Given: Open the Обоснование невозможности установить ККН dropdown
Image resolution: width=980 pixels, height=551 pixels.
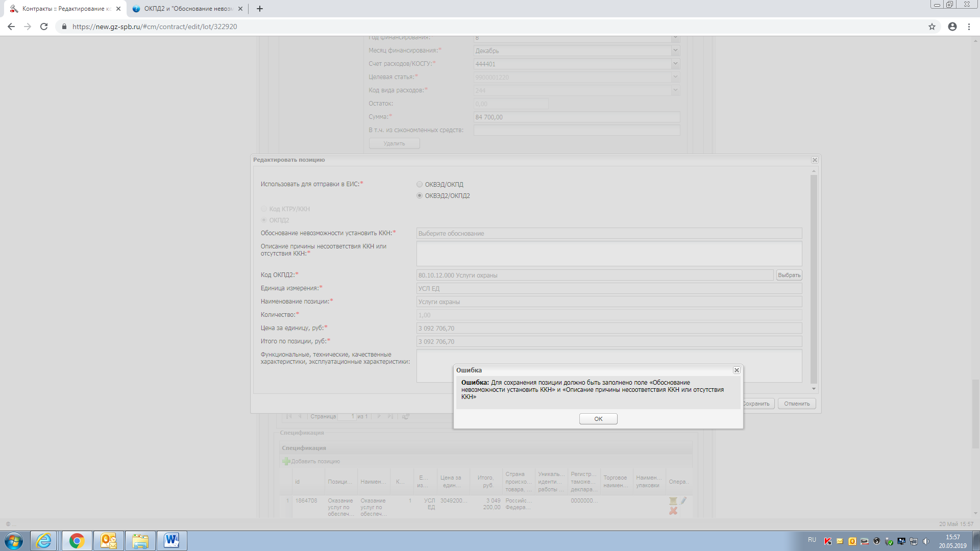Looking at the screenshot, I should pos(609,234).
